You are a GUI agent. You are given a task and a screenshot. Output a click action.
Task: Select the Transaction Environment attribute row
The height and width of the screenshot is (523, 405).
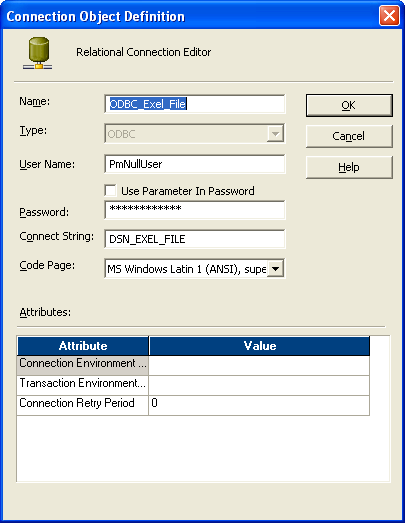83,386
